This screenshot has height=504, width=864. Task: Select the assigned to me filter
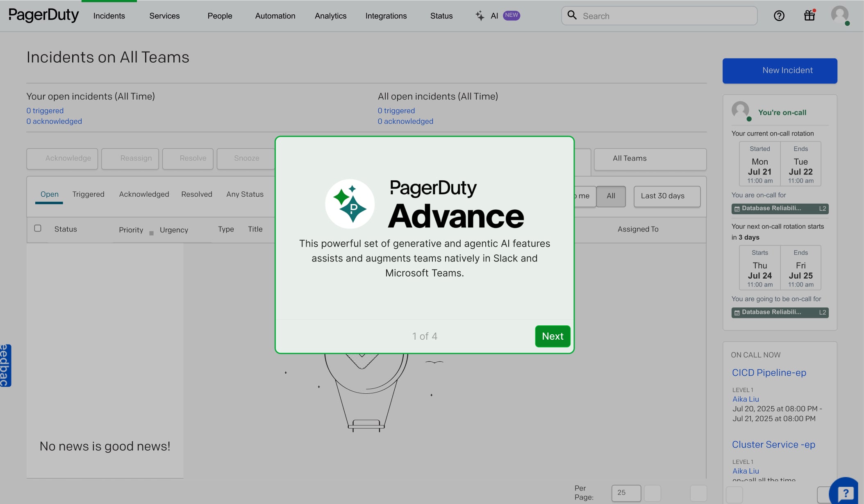tap(584, 196)
